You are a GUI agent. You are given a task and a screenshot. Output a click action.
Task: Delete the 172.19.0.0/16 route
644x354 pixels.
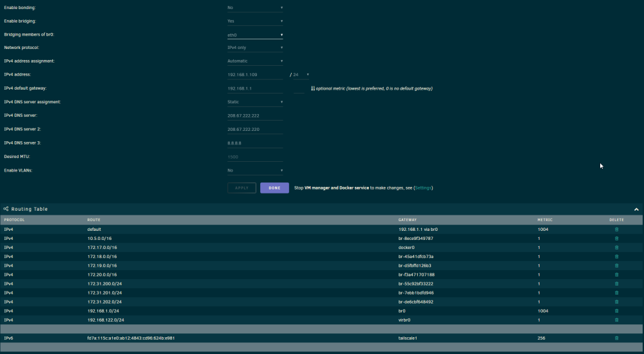[x=616, y=266]
